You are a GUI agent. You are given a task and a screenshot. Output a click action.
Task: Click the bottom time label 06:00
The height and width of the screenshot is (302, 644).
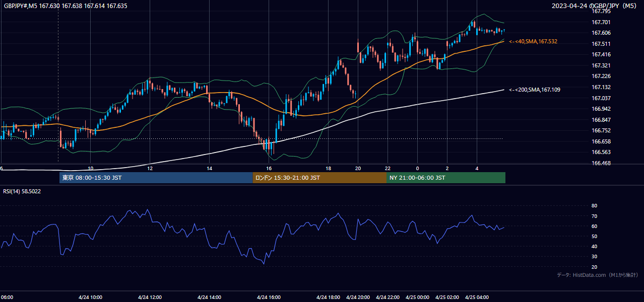pyautogui.click(x=7, y=297)
